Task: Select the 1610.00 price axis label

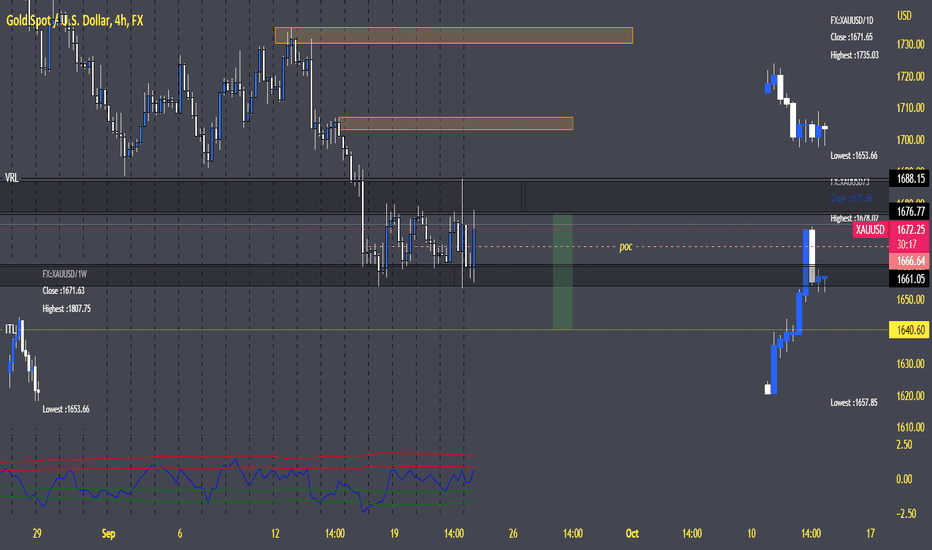Action: (x=910, y=428)
